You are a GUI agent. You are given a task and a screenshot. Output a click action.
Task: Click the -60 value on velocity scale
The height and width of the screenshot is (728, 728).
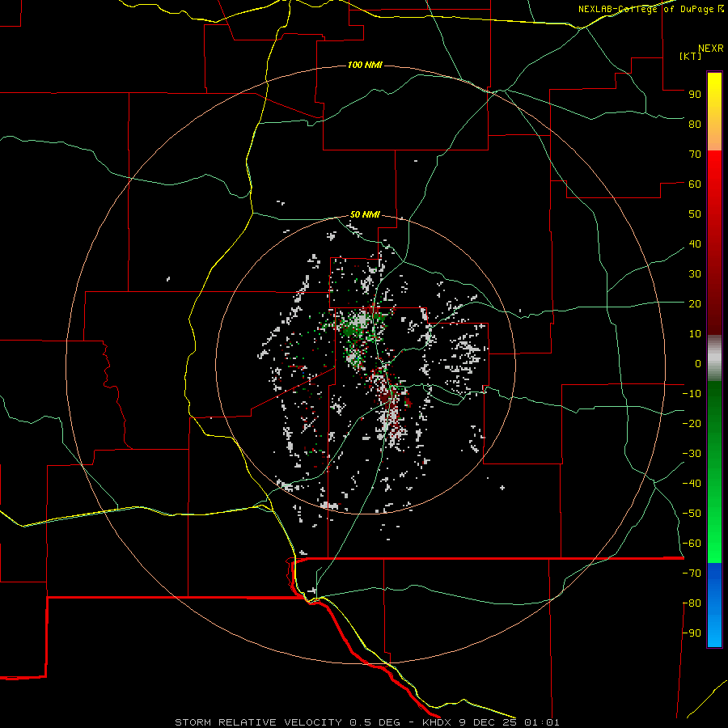pos(692,544)
